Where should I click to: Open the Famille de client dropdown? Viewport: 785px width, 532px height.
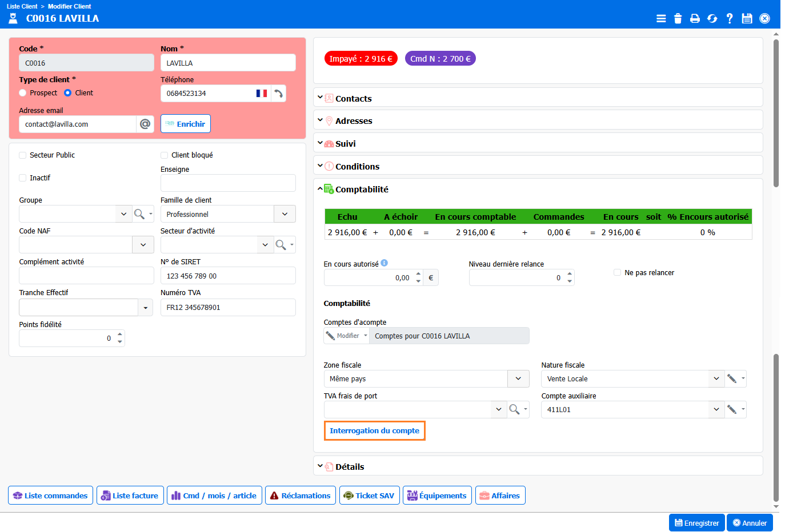285,214
